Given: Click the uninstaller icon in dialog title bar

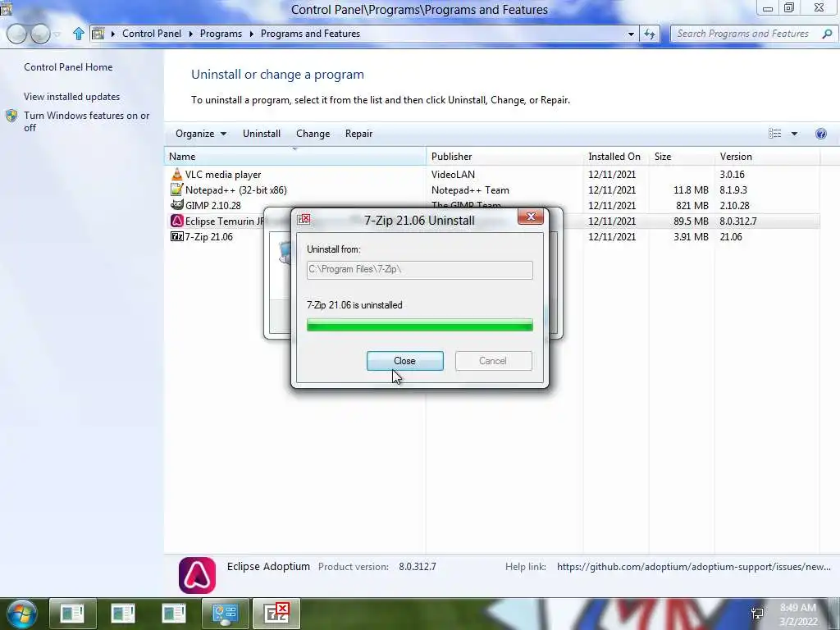Looking at the screenshot, I should pyautogui.click(x=304, y=218).
